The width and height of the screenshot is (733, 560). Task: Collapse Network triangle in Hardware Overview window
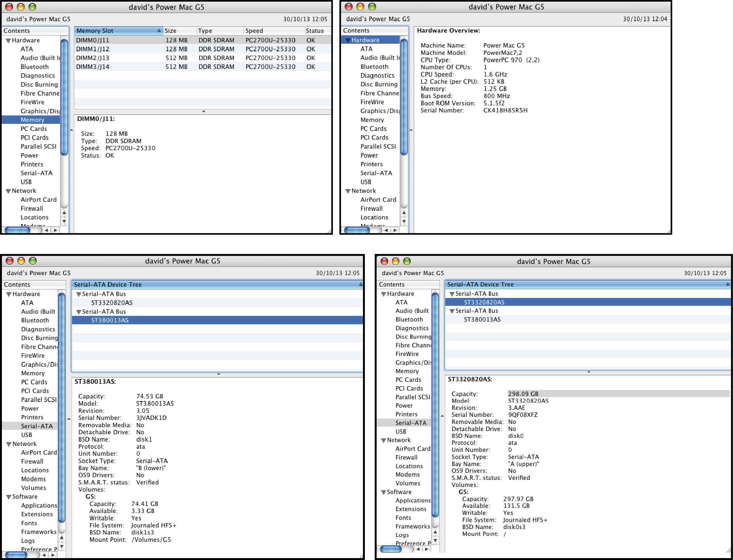(x=348, y=191)
